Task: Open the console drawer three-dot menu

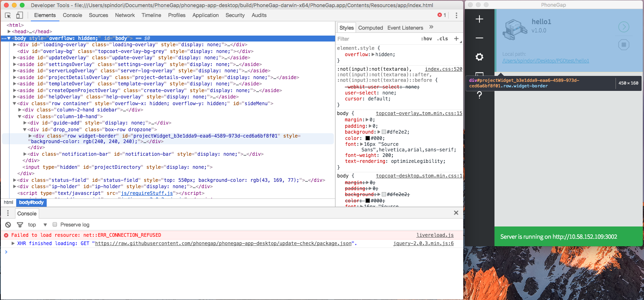Action: (8, 213)
